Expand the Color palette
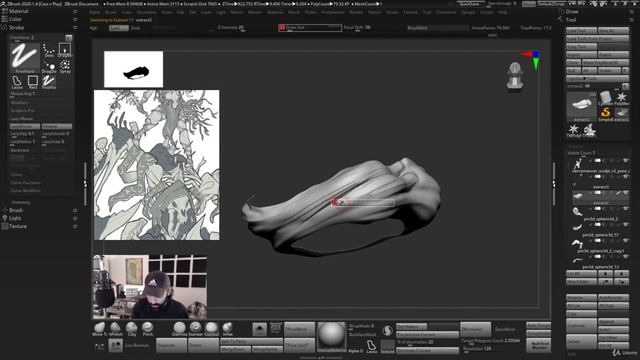640x360 pixels. (16, 19)
